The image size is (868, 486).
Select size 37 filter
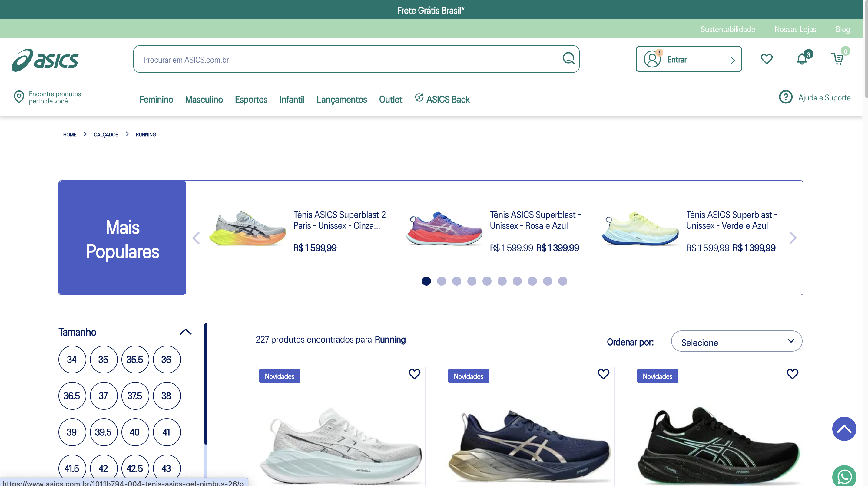(x=104, y=396)
